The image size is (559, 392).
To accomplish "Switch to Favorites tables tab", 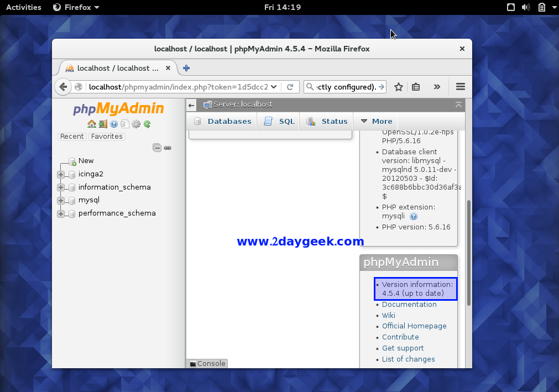I will 107,137.
